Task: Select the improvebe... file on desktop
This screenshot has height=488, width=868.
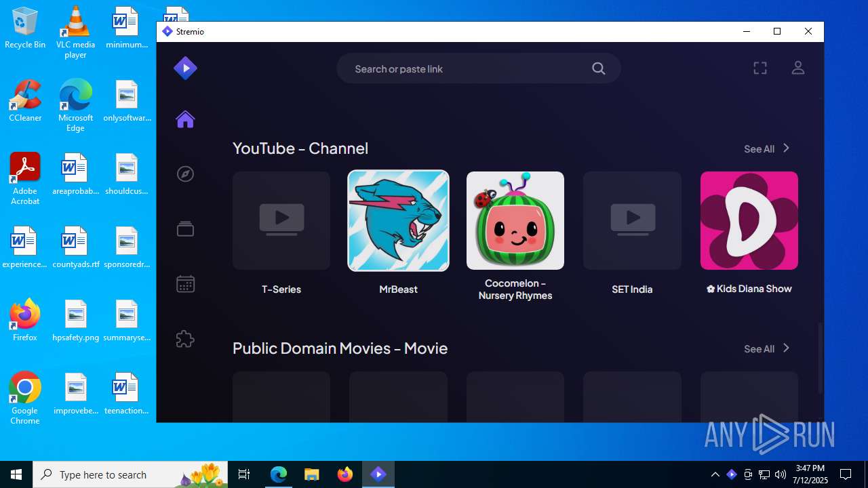Action: point(75,394)
